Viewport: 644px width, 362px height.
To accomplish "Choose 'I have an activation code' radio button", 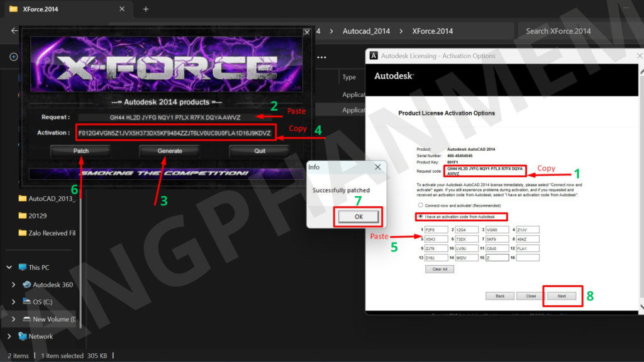I will click(x=420, y=217).
